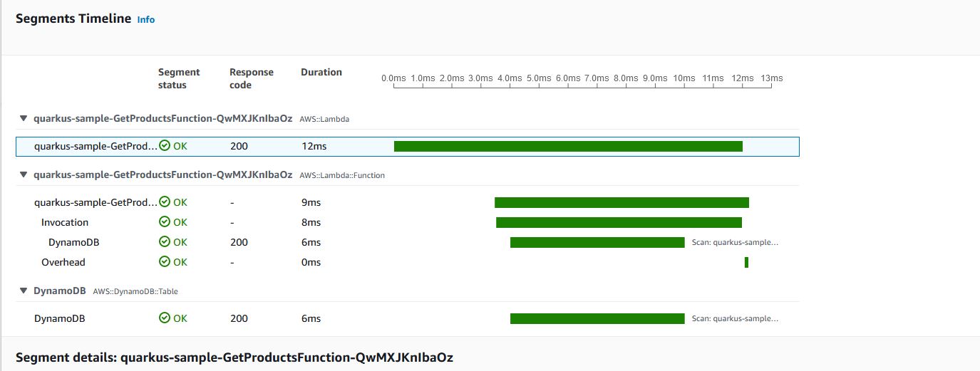
Task: Collapse the AWS::Lambda group triangle
Action: pyautogui.click(x=24, y=118)
